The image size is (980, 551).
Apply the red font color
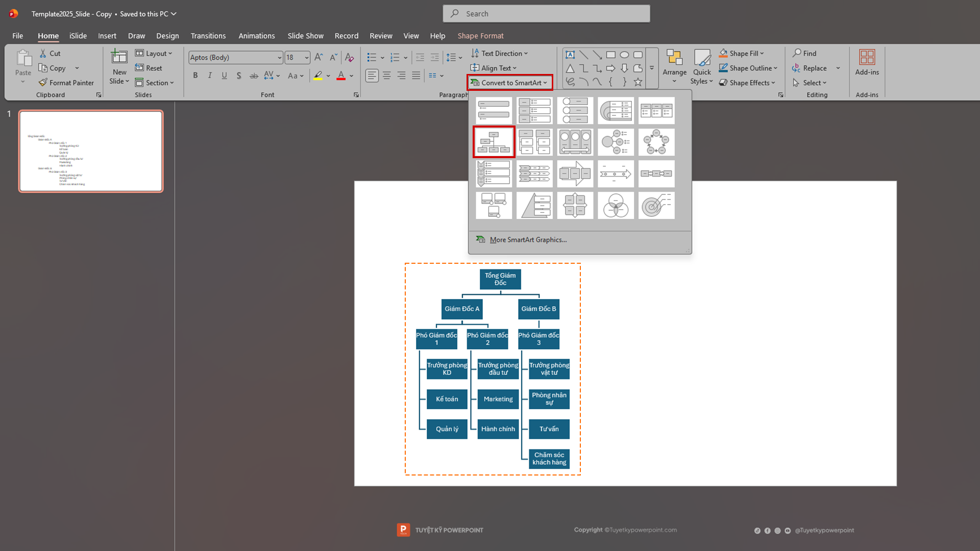coord(341,76)
